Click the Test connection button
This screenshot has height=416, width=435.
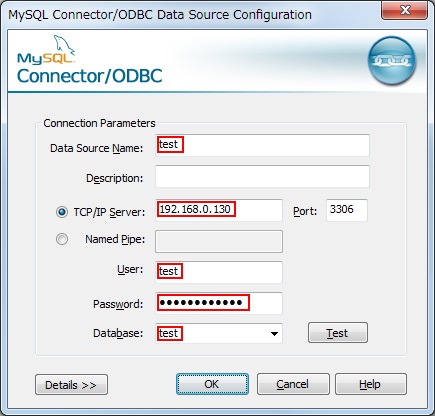pyautogui.click(x=338, y=333)
